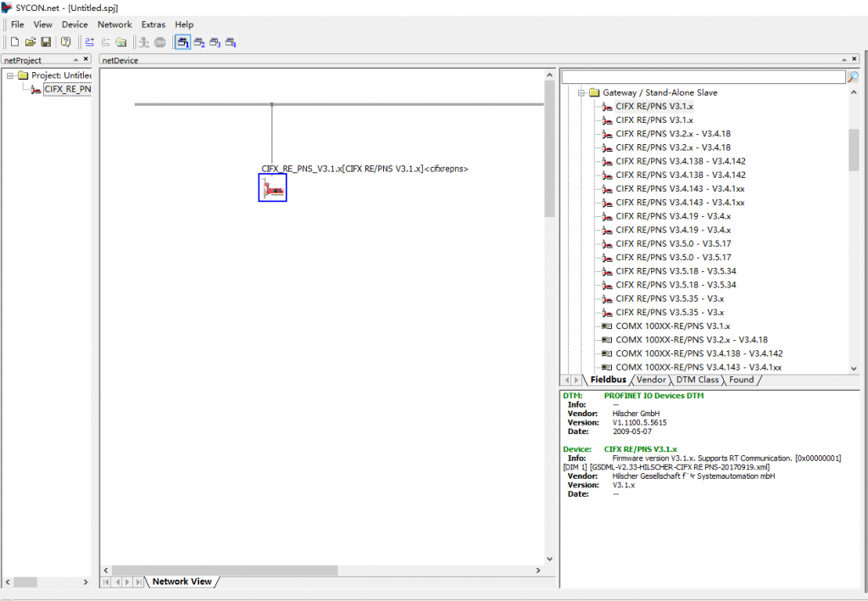Collapse the Project: Untitled tree node
The height and width of the screenshot is (601, 868).
(x=10, y=75)
